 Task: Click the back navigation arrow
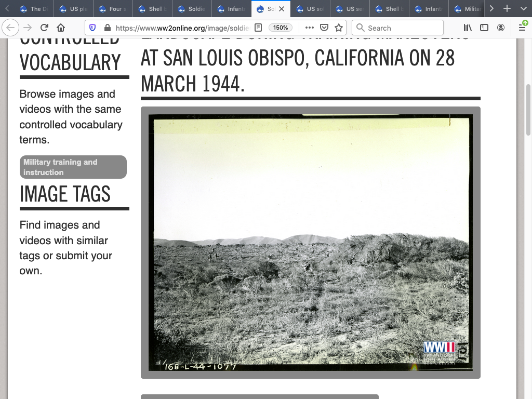click(11, 28)
